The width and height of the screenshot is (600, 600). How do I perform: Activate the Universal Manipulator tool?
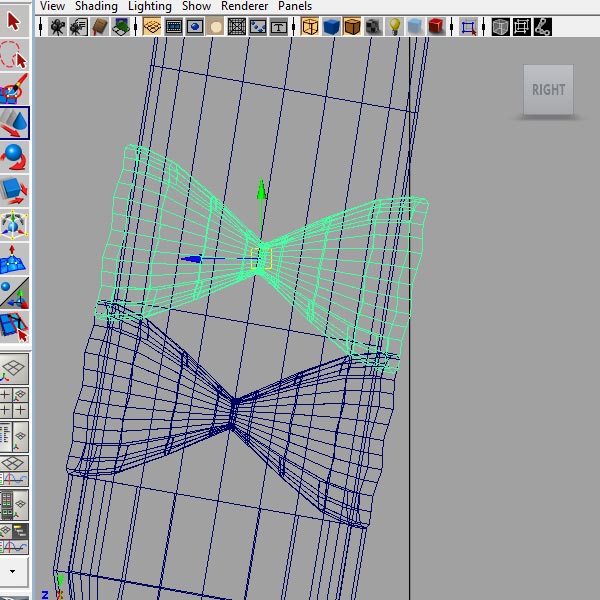coord(14,225)
